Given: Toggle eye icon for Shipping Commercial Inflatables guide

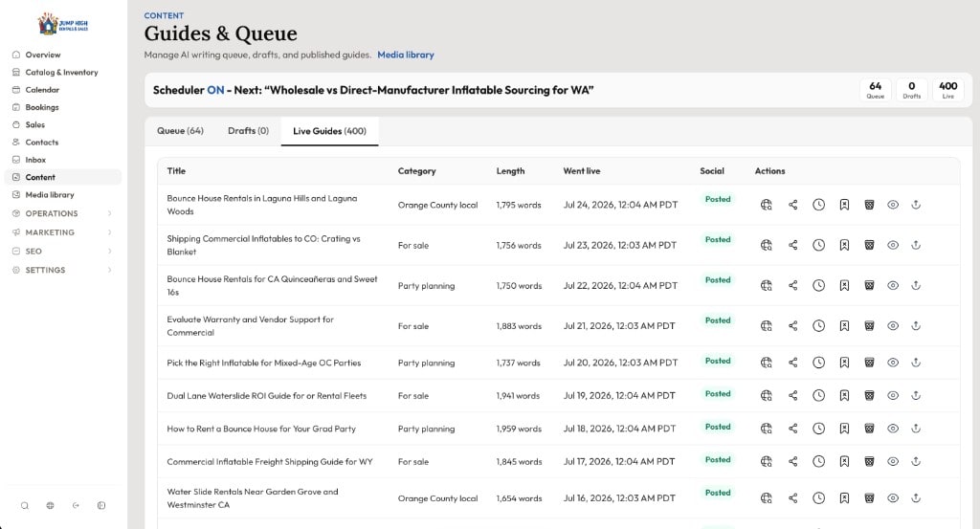Looking at the screenshot, I should [x=893, y=246].
